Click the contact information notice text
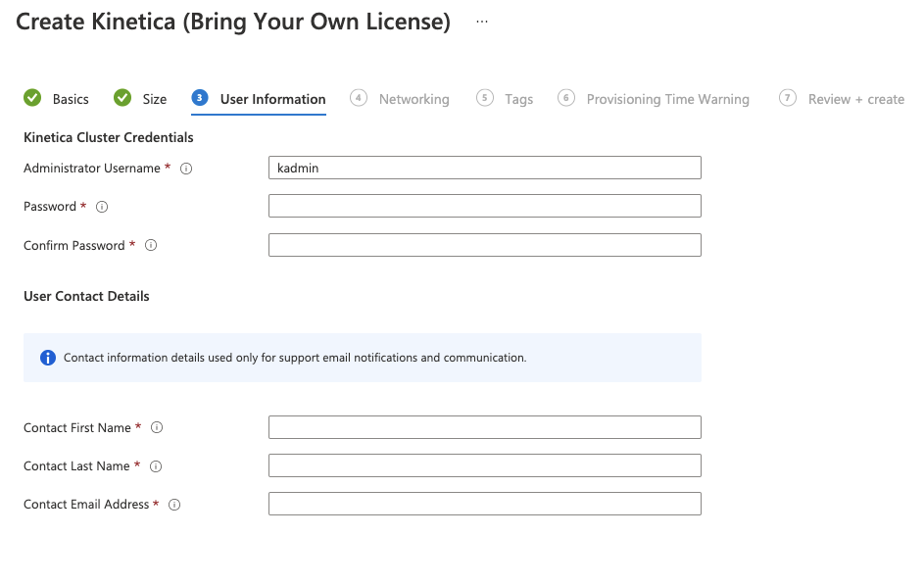 point(295,358)
